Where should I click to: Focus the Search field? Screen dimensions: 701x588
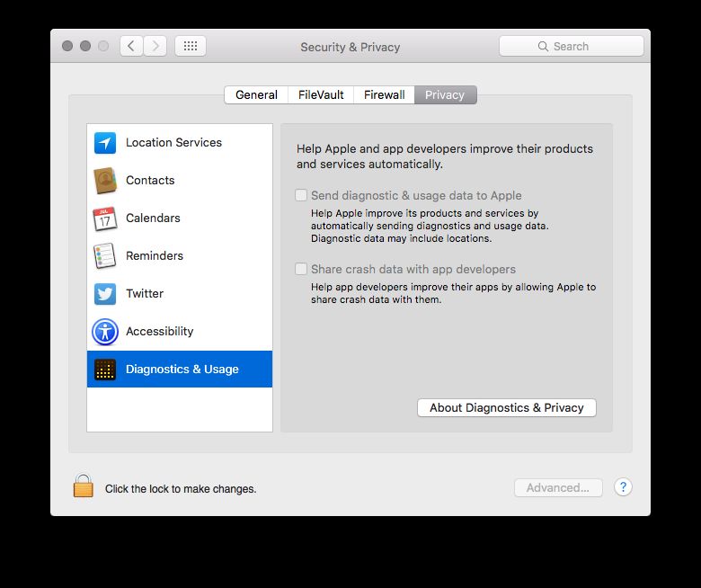click(x=572, y=46)
